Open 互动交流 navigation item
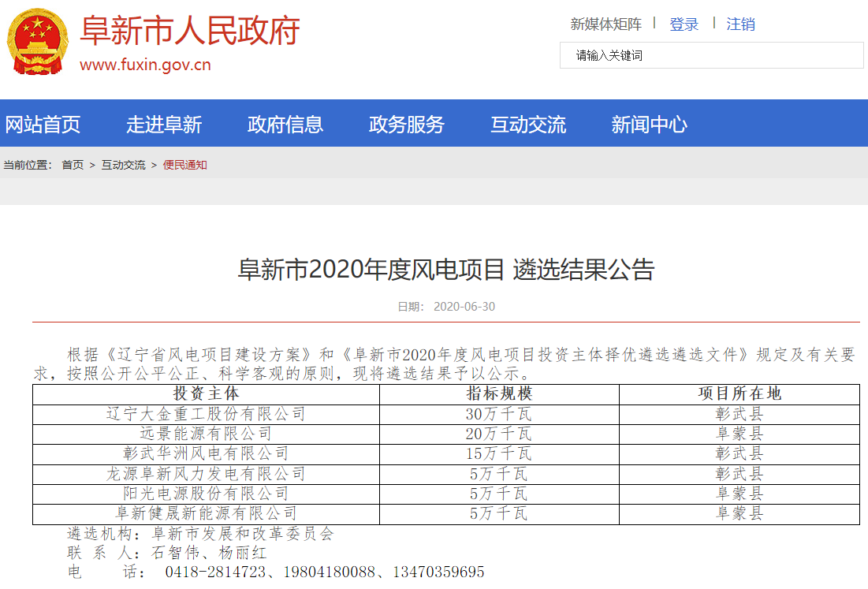The width and height of the screenshot is (868, 589). (528, 124)
